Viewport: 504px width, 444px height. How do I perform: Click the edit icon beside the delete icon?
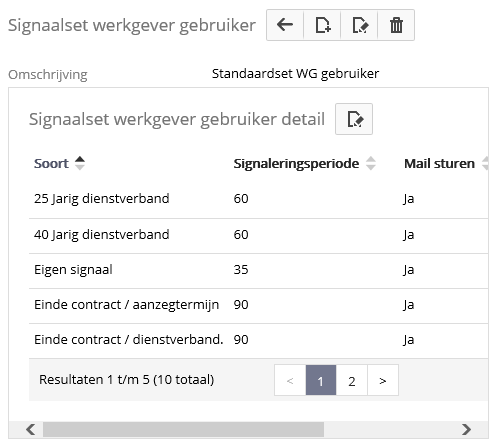[x=359, y=25]
